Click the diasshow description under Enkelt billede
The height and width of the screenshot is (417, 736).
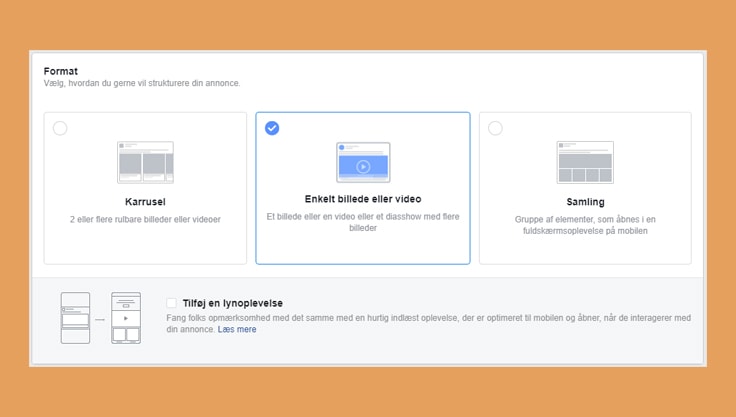click(363, 222)
